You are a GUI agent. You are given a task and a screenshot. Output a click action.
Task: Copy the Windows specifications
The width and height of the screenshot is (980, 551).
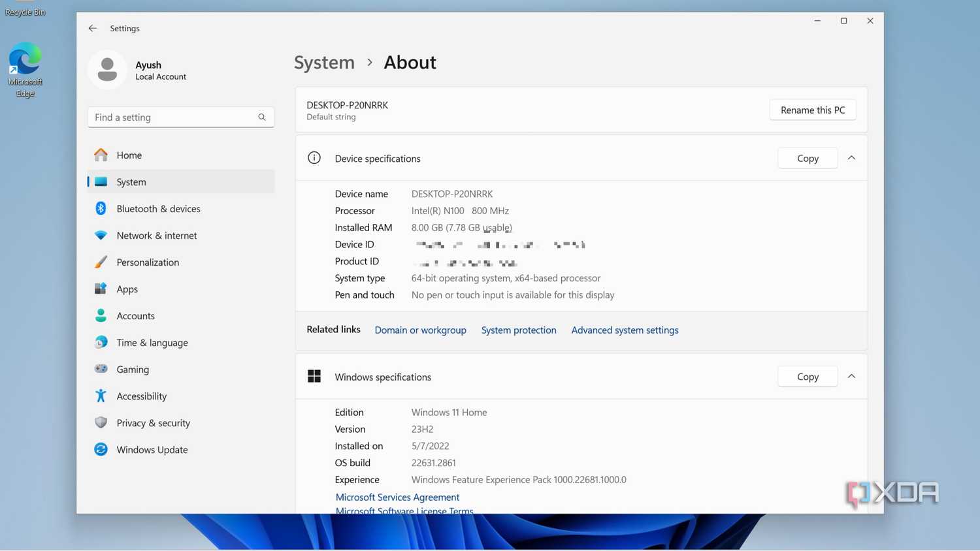(x=808, y=376)
